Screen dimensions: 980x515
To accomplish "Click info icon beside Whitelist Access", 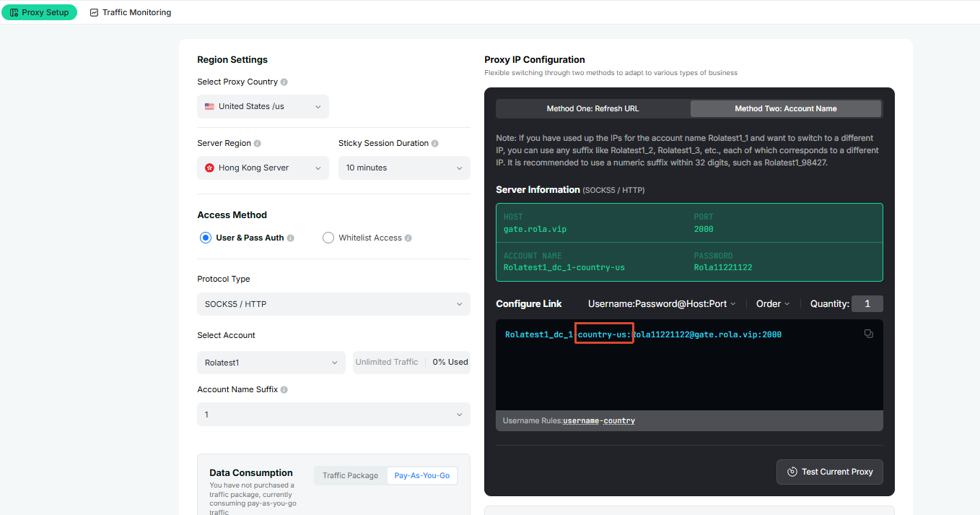I will point(408,238).
